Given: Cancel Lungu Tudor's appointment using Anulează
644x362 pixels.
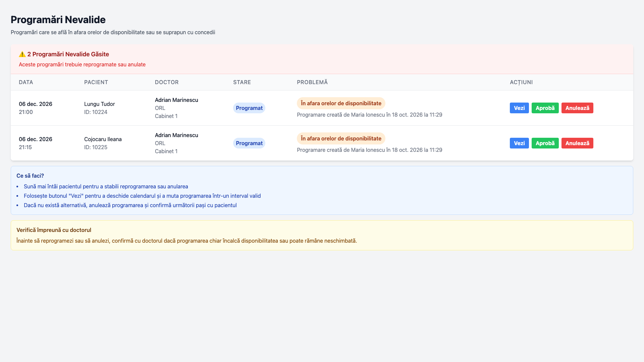Looking at the screenshot, I should (x=577, y=108).
